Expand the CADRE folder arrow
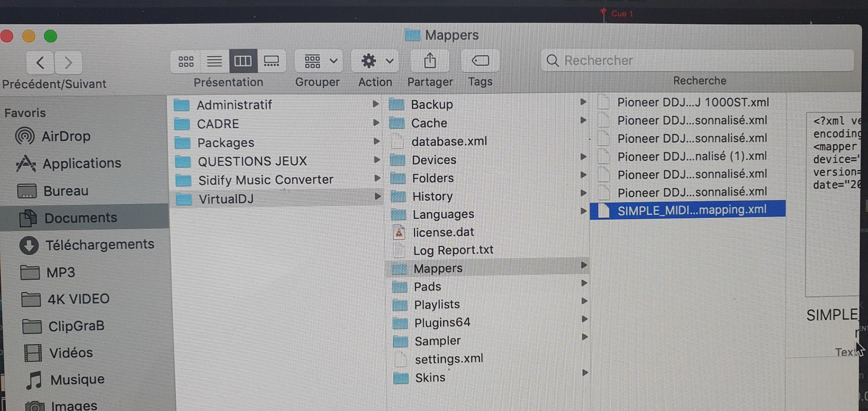Screen dimensions: 868x411 (x=376, y=123)
